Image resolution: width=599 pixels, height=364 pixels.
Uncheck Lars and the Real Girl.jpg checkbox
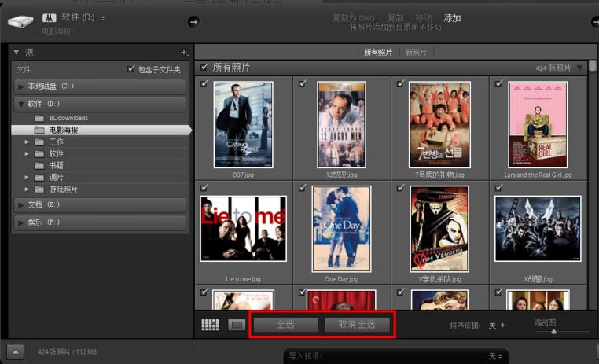tap(498, 83)
